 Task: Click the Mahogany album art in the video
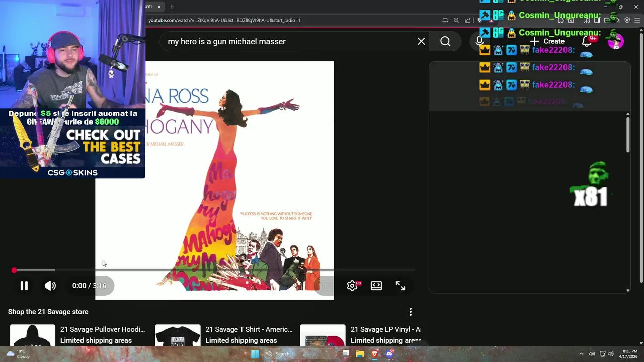coord(214,180)
